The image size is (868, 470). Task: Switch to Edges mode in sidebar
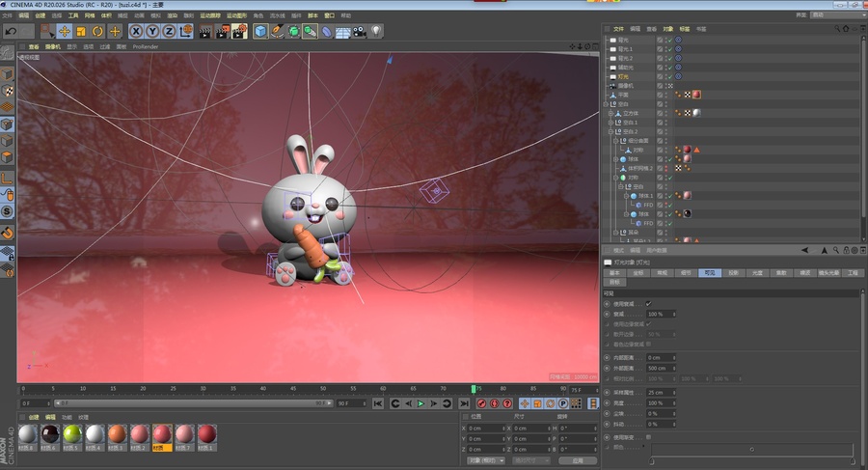point(7,141)
